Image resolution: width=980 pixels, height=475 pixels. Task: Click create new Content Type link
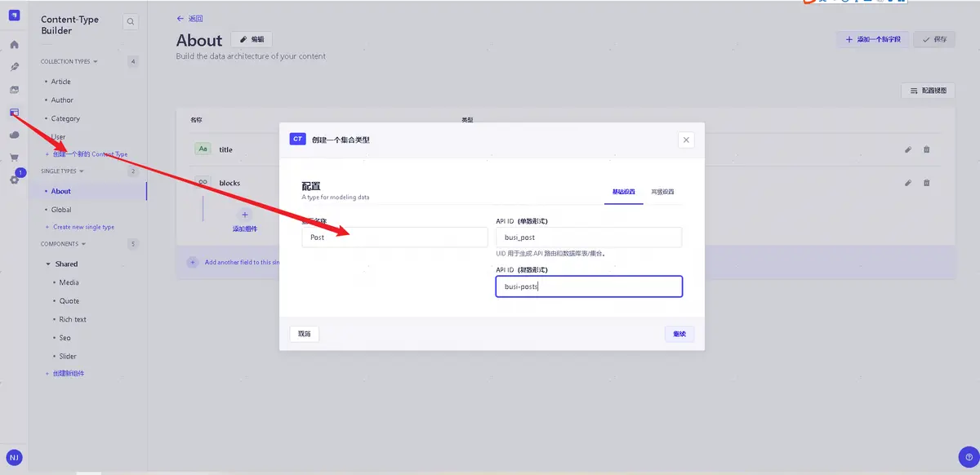pyautogui.click(x=86, y=154)
